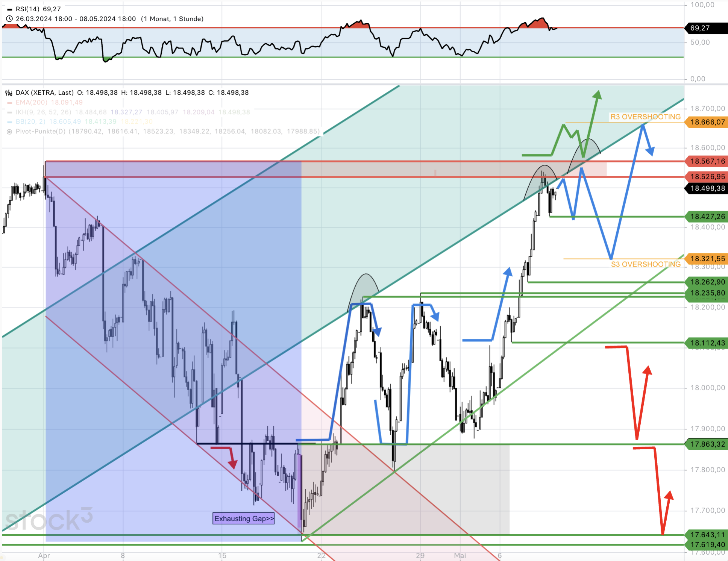Select the S3 OVERSHOOTING label

(x=646, y=264)
